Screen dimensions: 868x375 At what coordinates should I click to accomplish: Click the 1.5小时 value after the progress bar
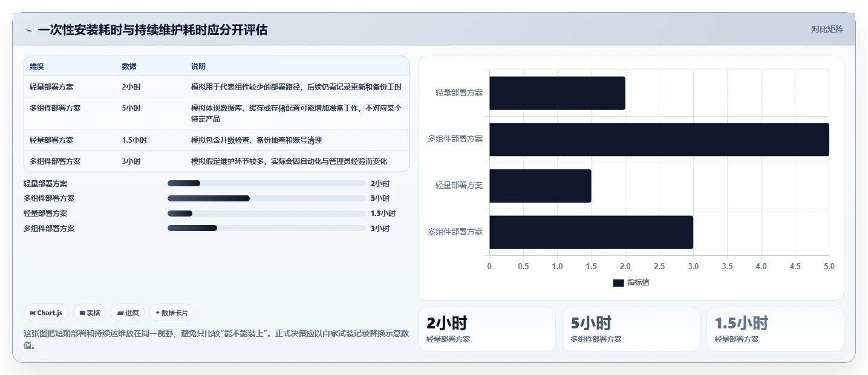click(383, 214)
